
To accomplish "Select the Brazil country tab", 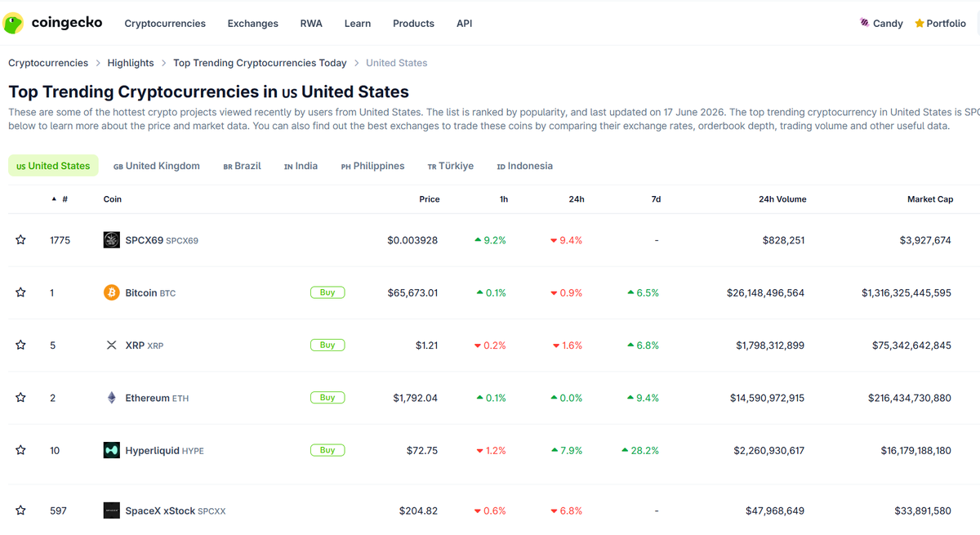I will pos(243,166).
